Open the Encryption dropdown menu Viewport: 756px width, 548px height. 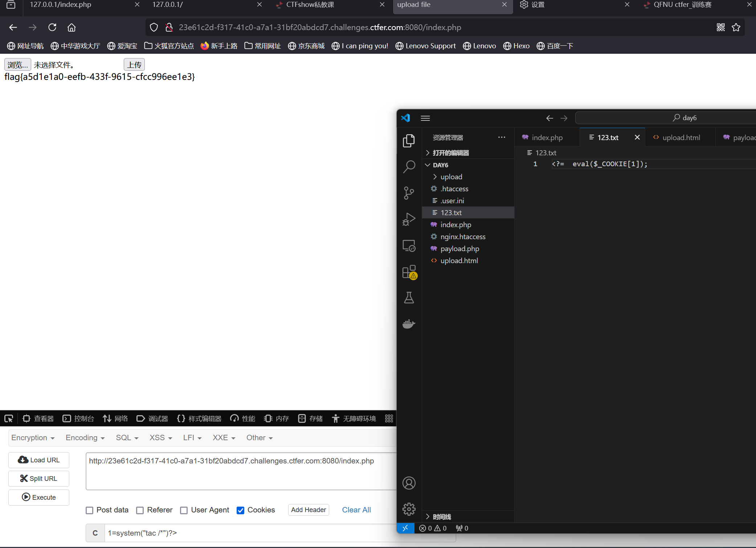click(33, 438)
